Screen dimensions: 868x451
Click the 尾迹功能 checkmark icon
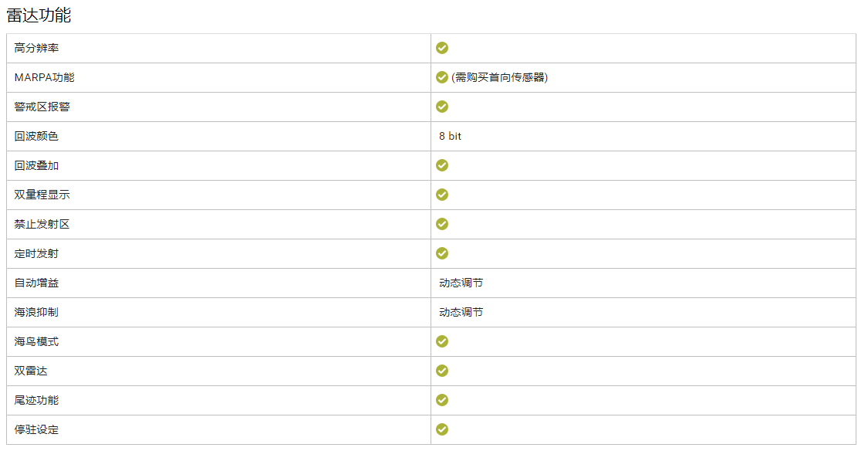tap(442, 400)
